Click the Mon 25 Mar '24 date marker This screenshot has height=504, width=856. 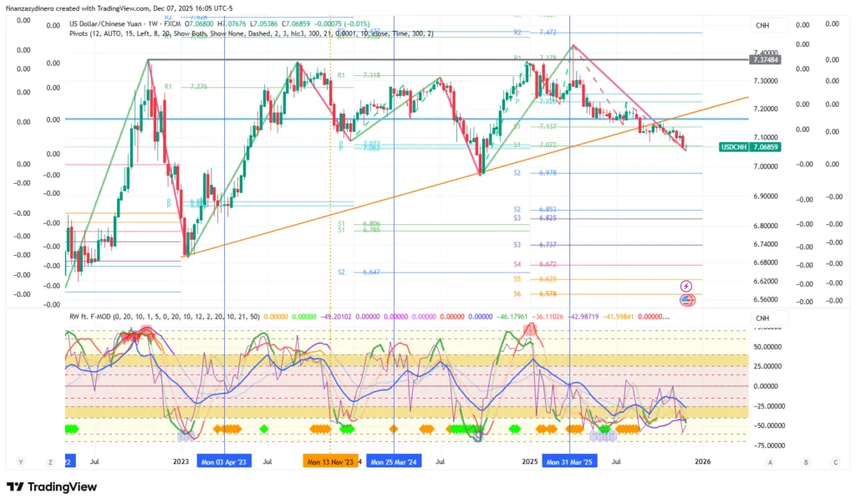394,461
